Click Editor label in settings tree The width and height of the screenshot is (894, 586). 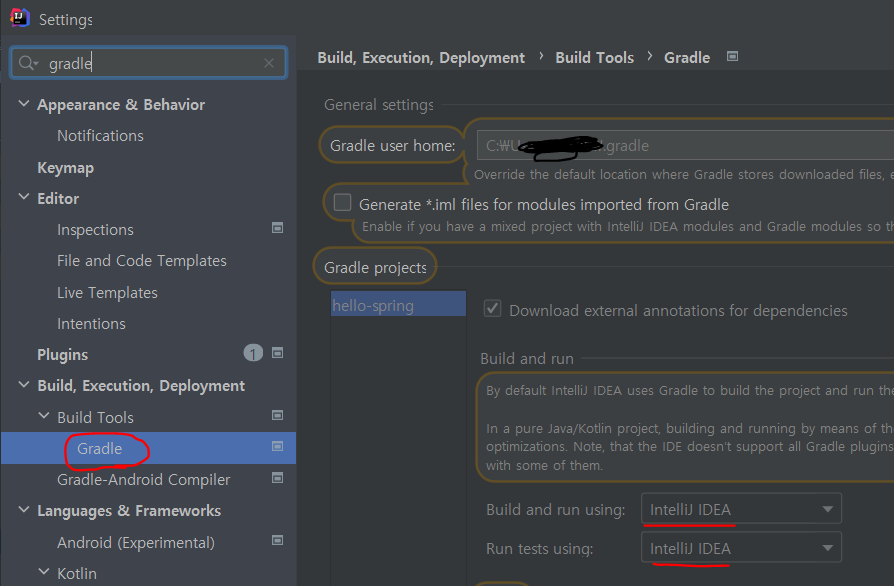(x=58, y=198)
